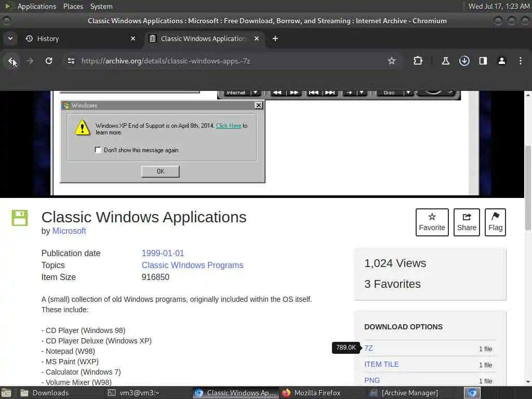Bookmark this page with the star icon
The height and width of the screenshot is (399, 532).
click(x=392, y=61)
